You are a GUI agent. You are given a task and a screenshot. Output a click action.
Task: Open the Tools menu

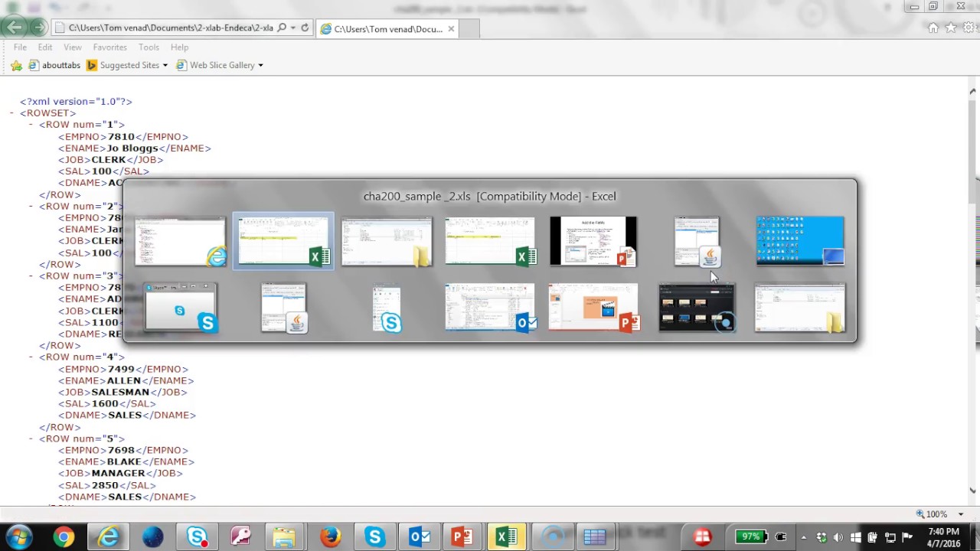click(149, 47)
